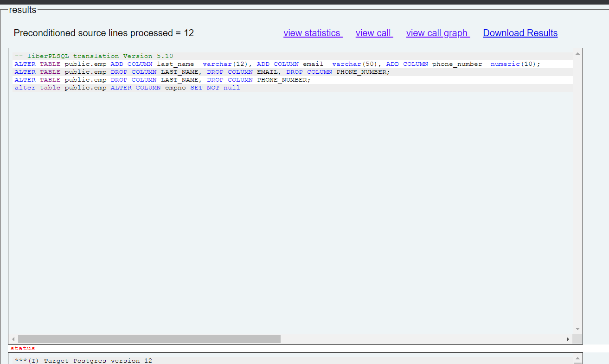Click the ADD COLUMN last_name statement line

277,64
